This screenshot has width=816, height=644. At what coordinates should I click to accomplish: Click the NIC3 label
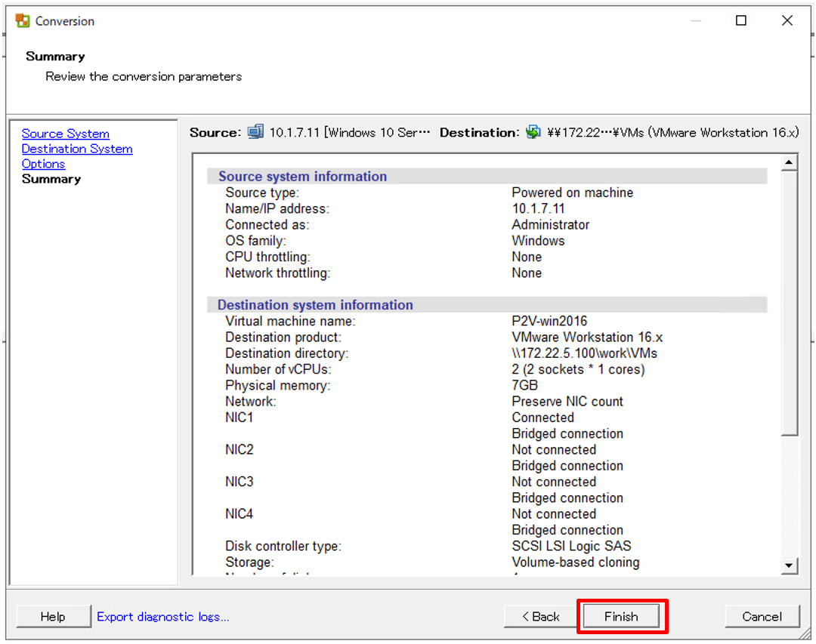[239, 482]
